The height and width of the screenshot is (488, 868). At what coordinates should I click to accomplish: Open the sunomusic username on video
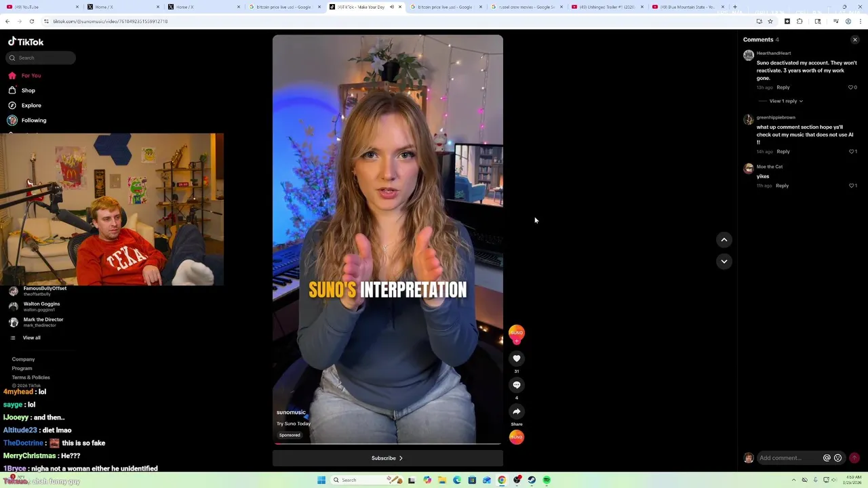(x=291, y=412)
